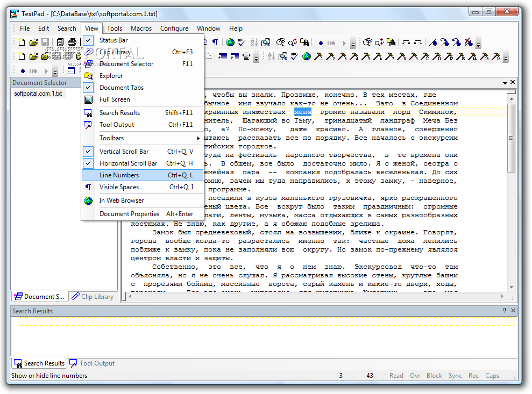Screen dimensions: 532x394
Task: Open the Tools menu
Action: pyautogui.click(x=115, y=28)
